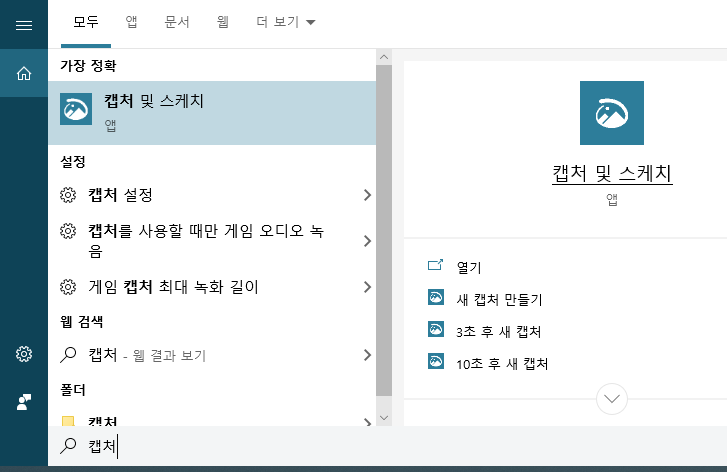Click the gear icon beside 게임 캡처 최대 녹화 길이
Viewport: 727px width, 472px height.
coord(68,287)
